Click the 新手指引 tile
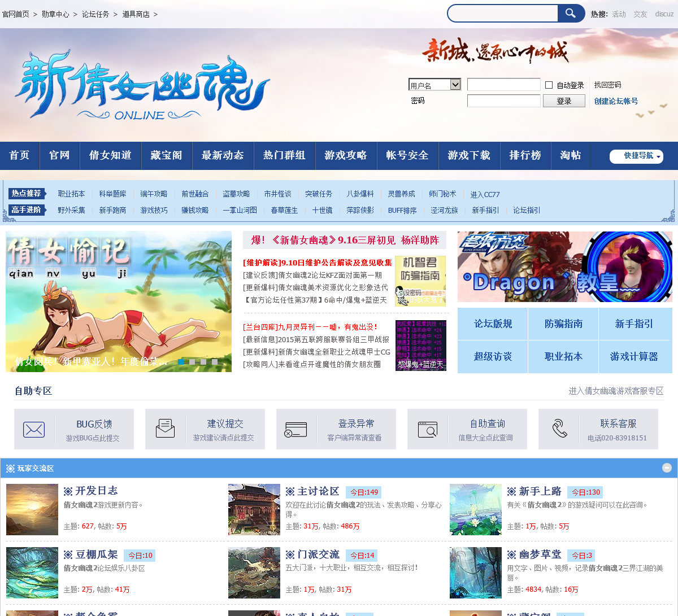The image size is (678, 616). point(634,324)
